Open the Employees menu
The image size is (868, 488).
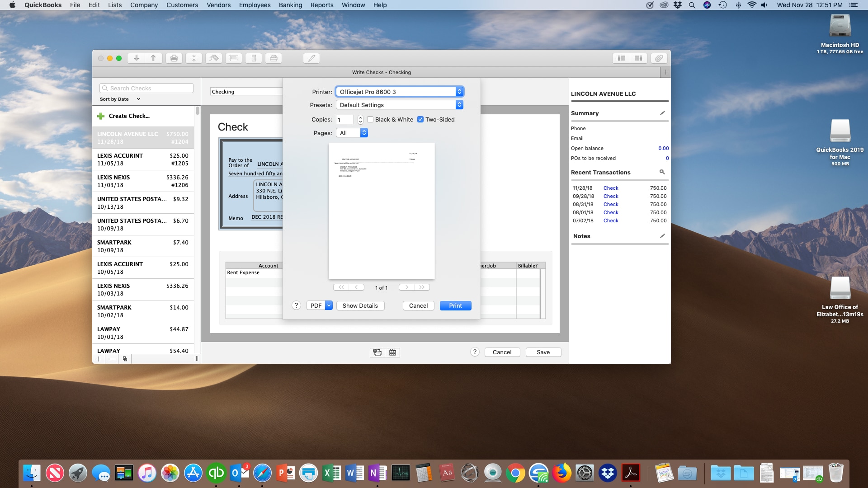click(x=255, y=5)
